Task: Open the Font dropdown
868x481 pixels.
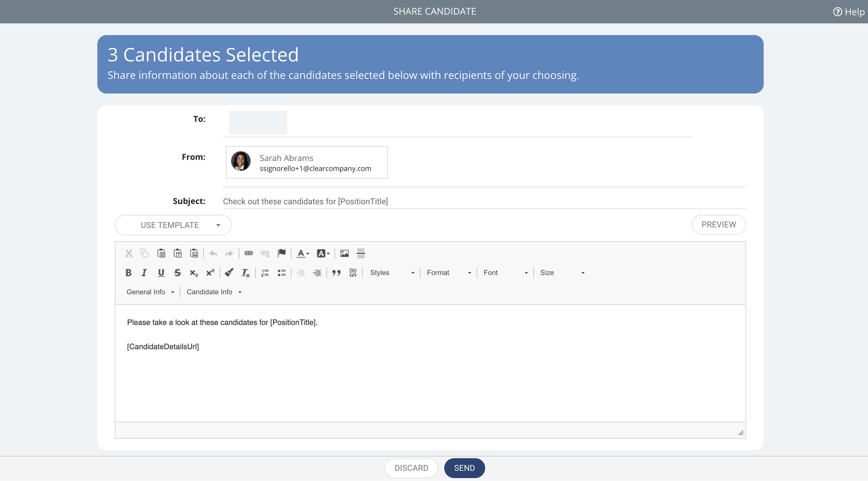Action: 505,273
